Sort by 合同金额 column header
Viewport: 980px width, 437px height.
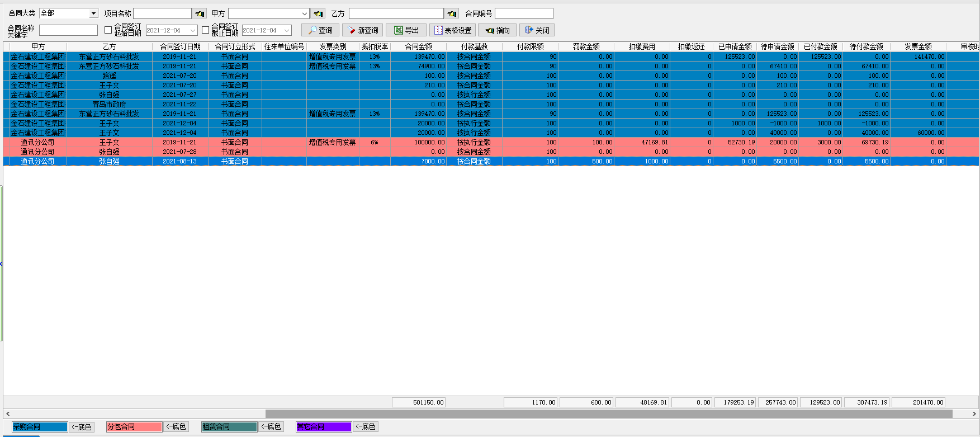pos(418,46)
